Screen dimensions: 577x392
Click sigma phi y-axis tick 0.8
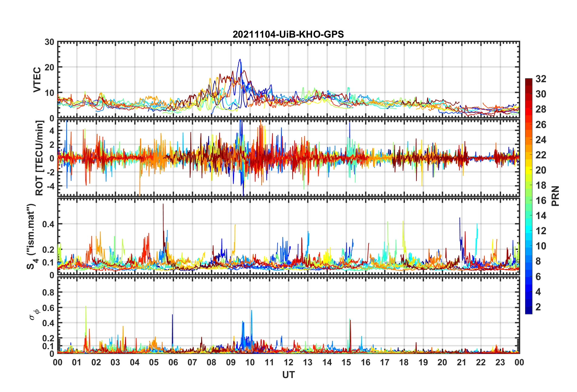[48, 292]
